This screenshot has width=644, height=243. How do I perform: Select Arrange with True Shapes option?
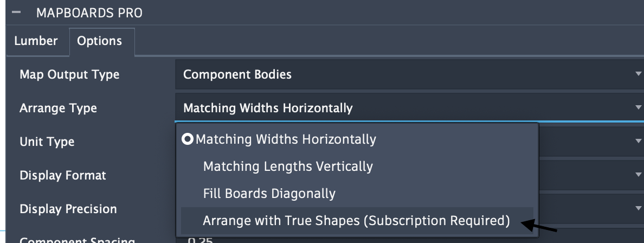[356, 221]
